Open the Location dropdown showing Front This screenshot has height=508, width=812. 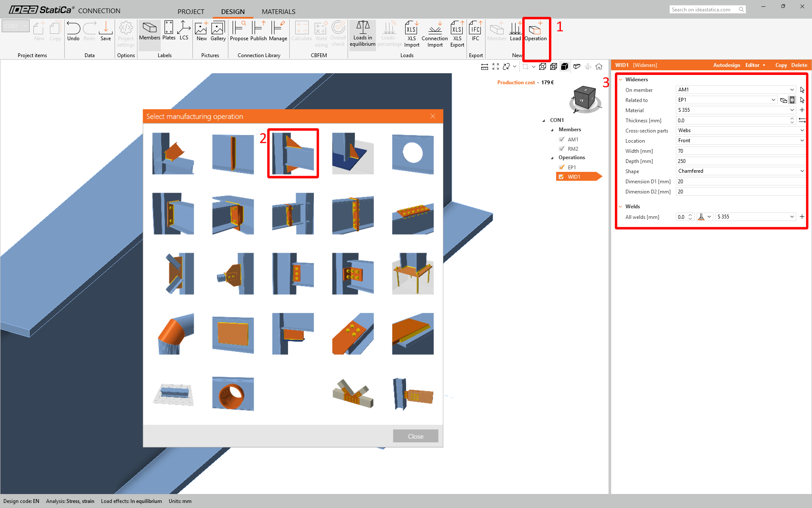click(x=741, y=141)
